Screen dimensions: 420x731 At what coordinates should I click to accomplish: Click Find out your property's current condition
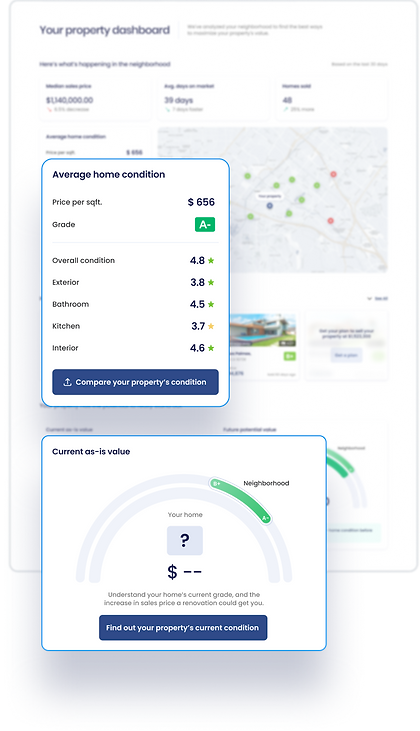(x=183, y=628)
